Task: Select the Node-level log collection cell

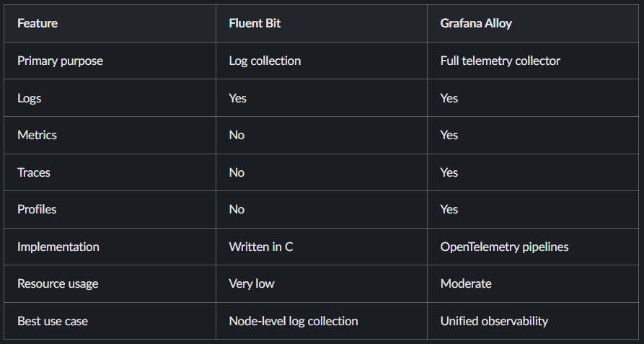Action: pyautogui.click(x=294, y=321)
